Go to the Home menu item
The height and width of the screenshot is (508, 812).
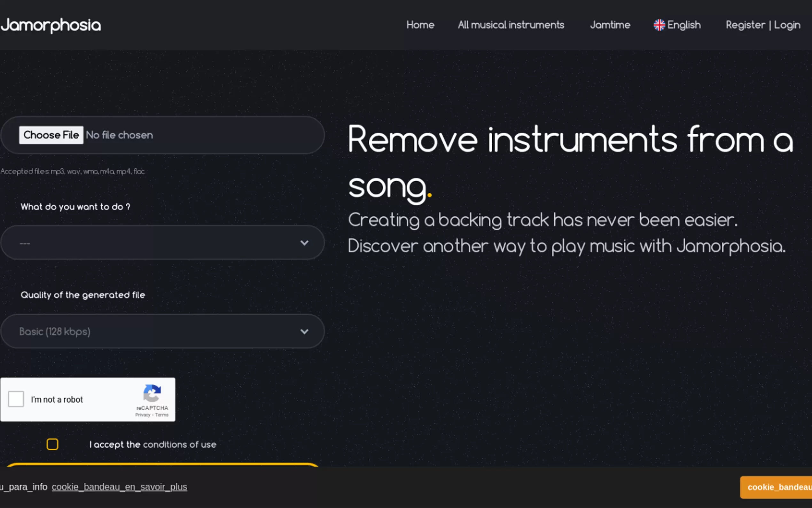[x=420, y=25]
